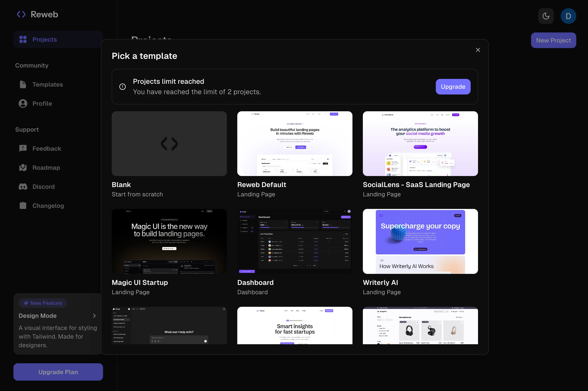Click the Design Mode heading
588x391 pixels.
(x=38, y=316)
